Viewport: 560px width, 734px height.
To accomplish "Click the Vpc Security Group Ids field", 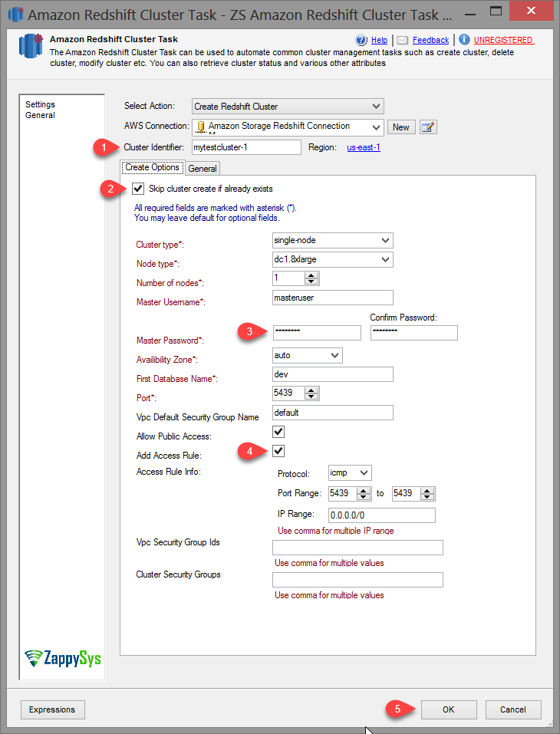I will [x=357, y=548].
